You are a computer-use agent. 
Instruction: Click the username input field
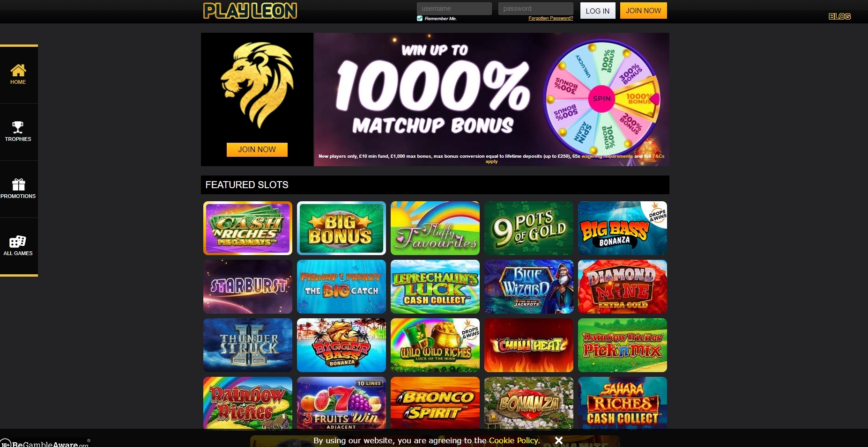pyautogui.click(x=454, y=8)
